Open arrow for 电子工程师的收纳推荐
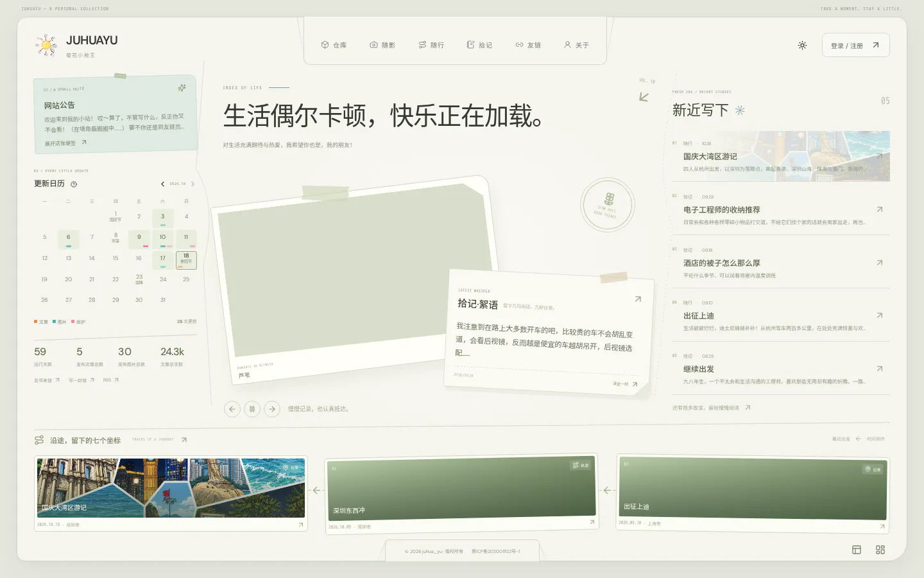Viewport: 924px width, 578px height. coord(880,209)
